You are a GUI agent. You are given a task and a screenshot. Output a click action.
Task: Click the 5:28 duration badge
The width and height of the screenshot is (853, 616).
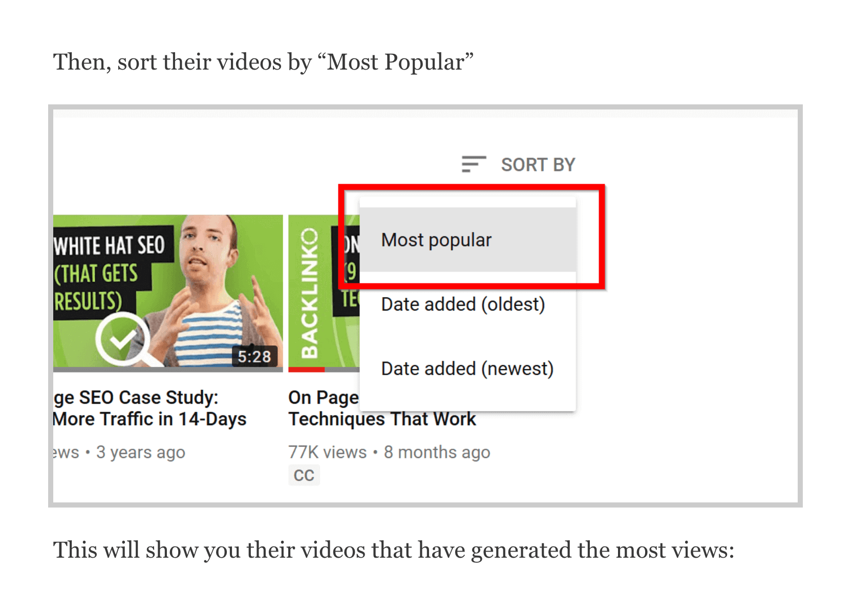(254, 356)
